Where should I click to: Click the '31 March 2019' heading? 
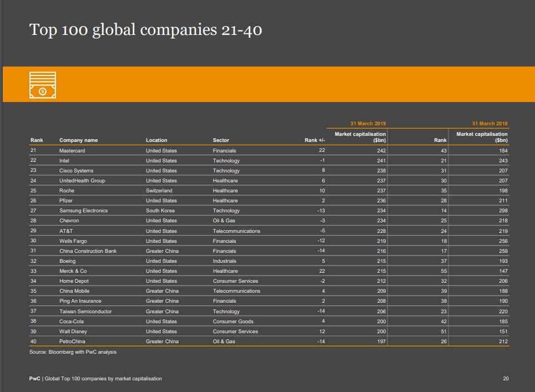(x=368, y=124)
